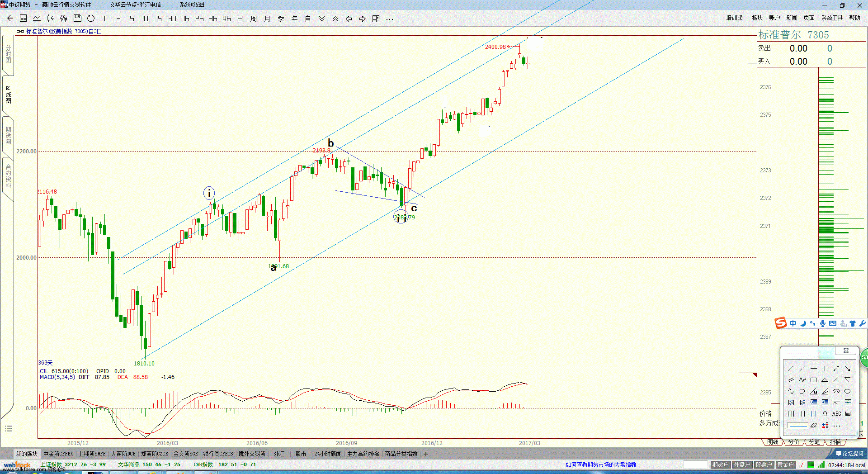Select the candlestick chart icon in toolbar
The height and width of the screenshot is (474, 868).
coord(51,19)
